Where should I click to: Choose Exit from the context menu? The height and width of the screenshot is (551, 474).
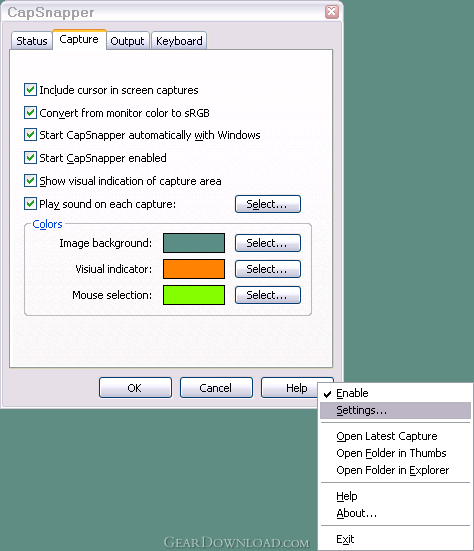tap(395, 539)
